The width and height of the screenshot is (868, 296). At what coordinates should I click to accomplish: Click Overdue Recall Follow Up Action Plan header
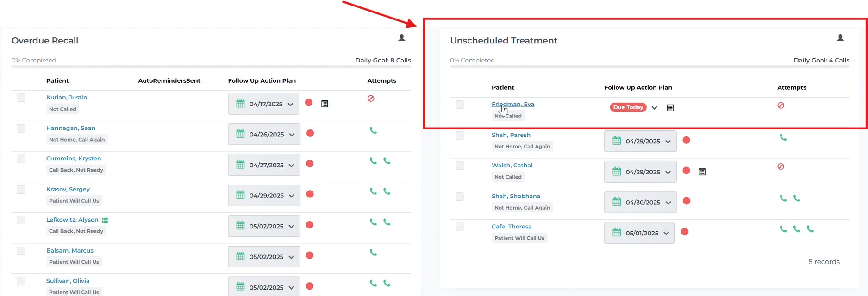(262, 80)
